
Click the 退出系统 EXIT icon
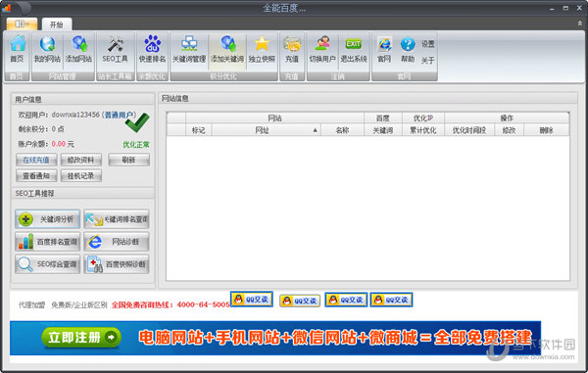click(353, 49)
